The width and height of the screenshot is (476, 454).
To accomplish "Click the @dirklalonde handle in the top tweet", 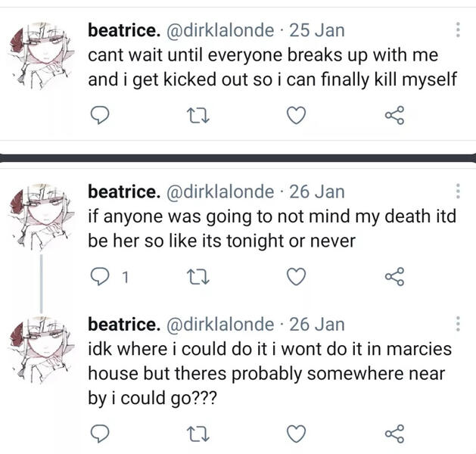I will pyautogui.click(x=219, y=31).
